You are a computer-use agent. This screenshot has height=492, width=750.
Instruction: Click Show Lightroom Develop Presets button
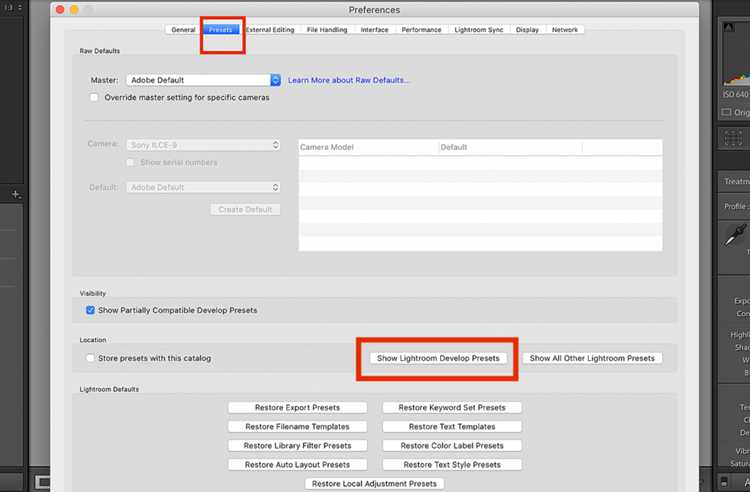pos(438,358)
